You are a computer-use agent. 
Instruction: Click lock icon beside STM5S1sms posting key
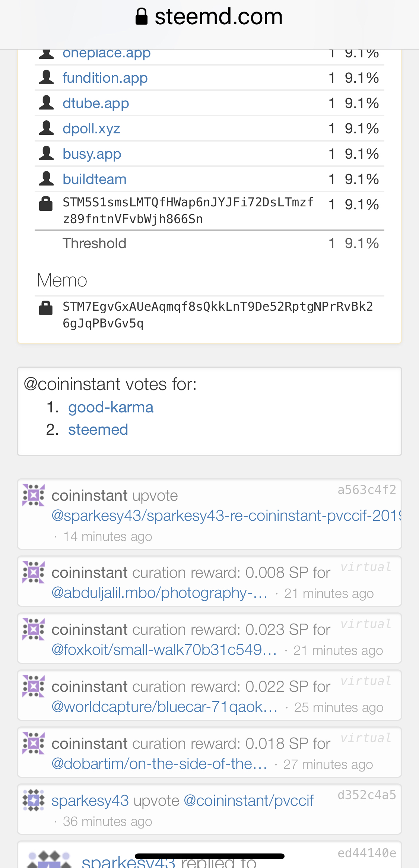coord(46,204)
